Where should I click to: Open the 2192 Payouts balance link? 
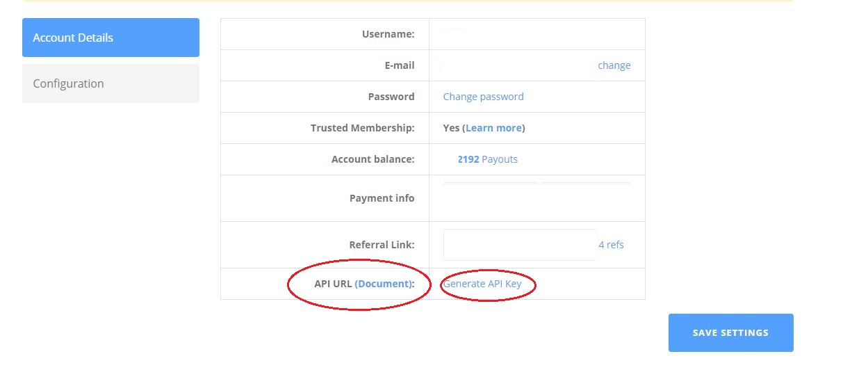[x=487, y=159]
